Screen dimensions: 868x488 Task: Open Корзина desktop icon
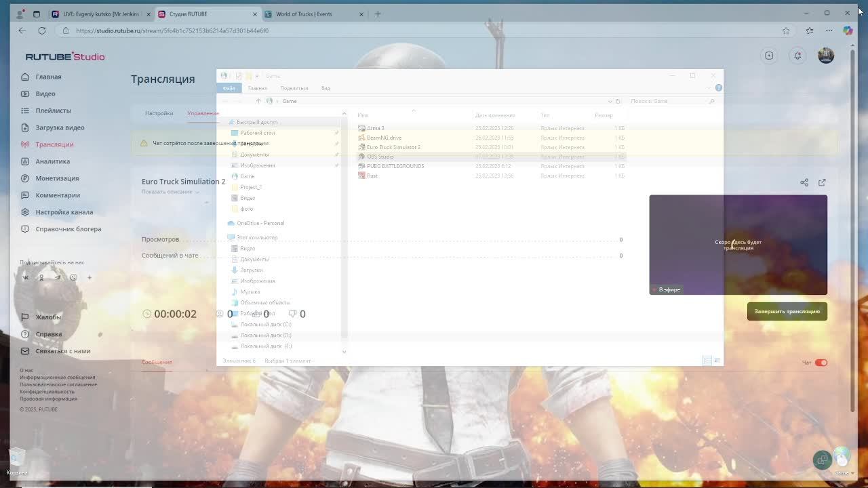pyautogui.click(x=17, y=462)
